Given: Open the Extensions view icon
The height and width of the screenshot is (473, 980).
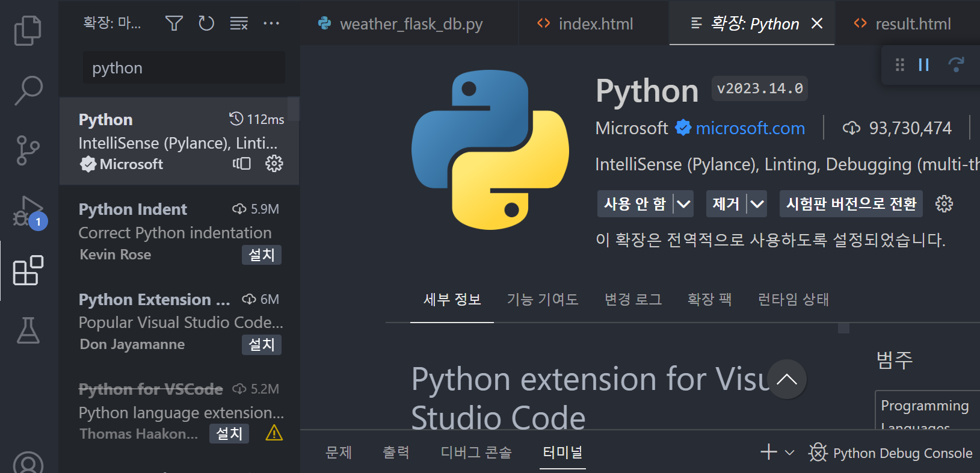Looking at the screenshot, I should (28, 271).
